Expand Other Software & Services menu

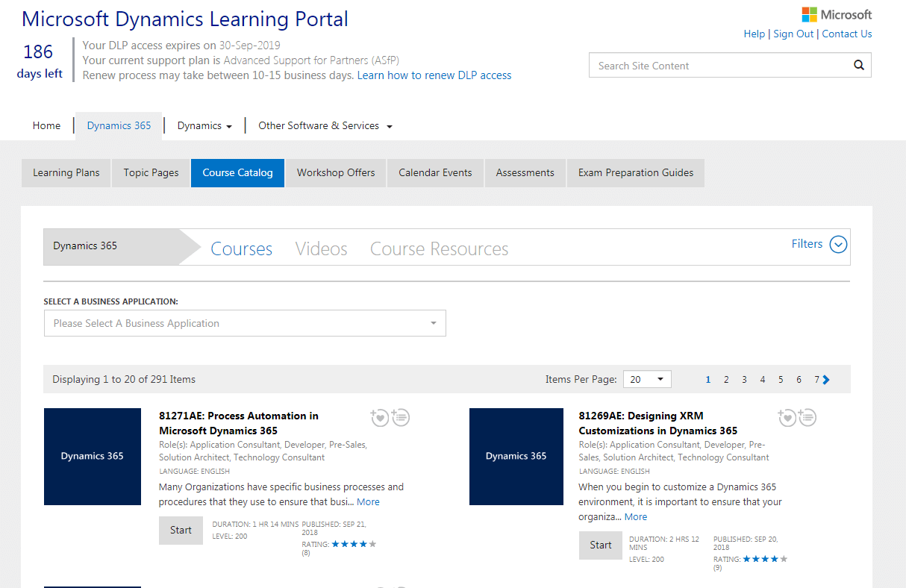point(325,125)
